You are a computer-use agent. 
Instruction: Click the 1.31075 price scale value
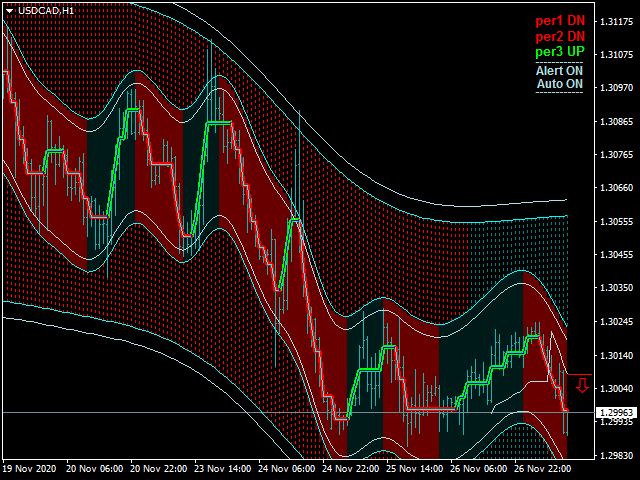click(616, 54)
